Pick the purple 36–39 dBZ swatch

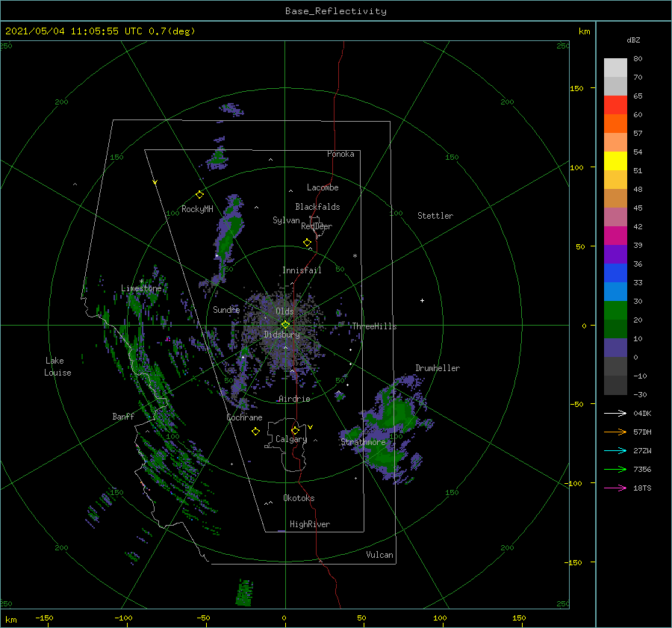615,255
